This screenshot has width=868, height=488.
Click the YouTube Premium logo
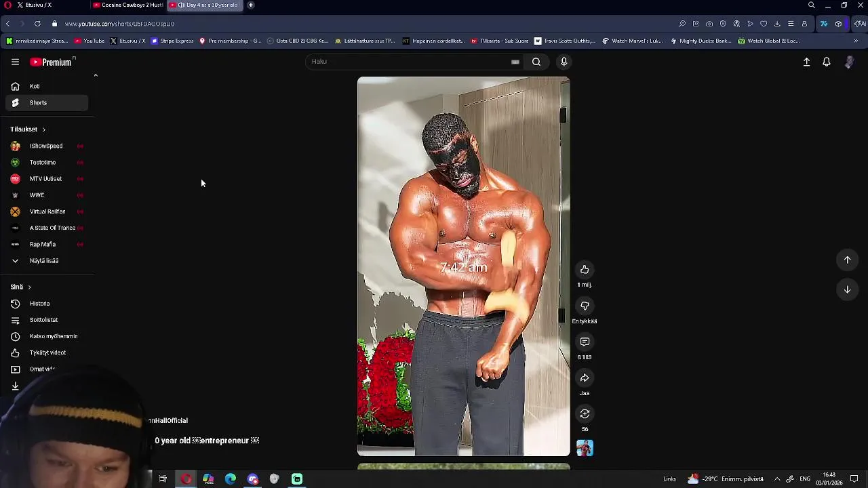pyautogui.click(x=52, y=62)
